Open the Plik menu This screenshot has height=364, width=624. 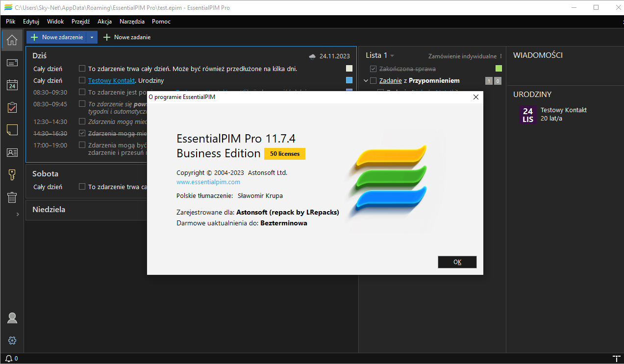pyautogui.click(x=11, y=22)
